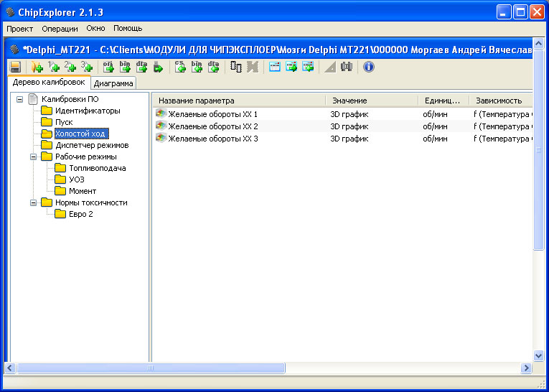Select the Топливоподача folder in tree
Viewport: 549px width, 392px height.
[97, 168]
